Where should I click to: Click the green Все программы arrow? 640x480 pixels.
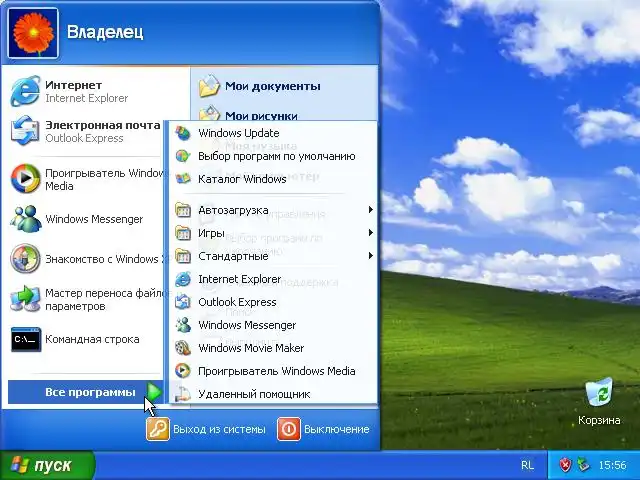154,392
